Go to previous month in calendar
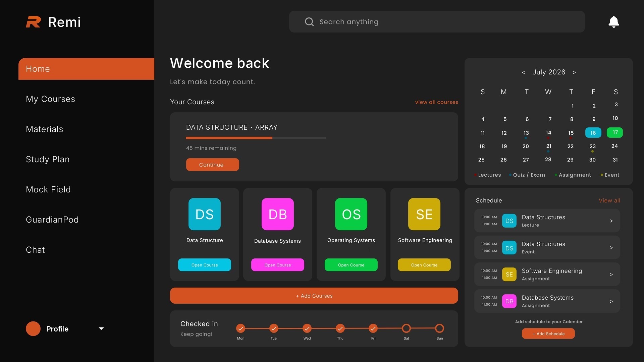This screenshot has height=362, width=644. (x=524, y=72)
